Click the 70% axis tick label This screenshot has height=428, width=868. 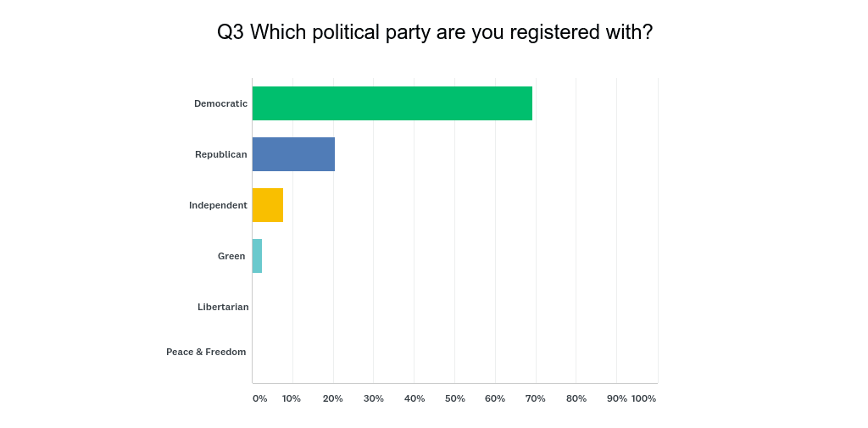535,398
